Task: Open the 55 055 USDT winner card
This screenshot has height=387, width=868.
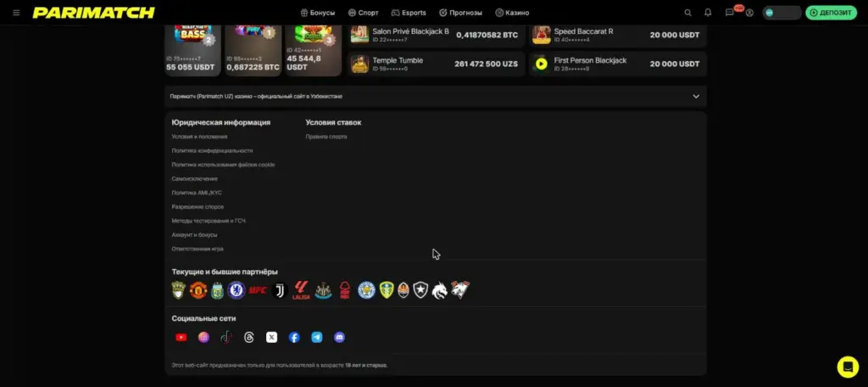Action: (192, 50)
